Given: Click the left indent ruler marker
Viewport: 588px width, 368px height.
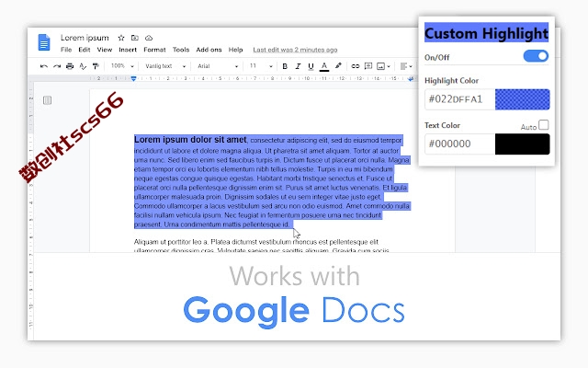Looking at the screenshot, I should [133, 78].
